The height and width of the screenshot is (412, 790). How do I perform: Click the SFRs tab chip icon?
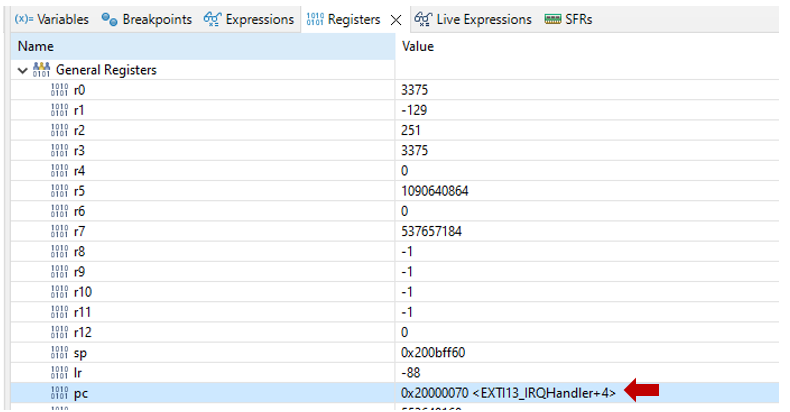pos(552,19)
